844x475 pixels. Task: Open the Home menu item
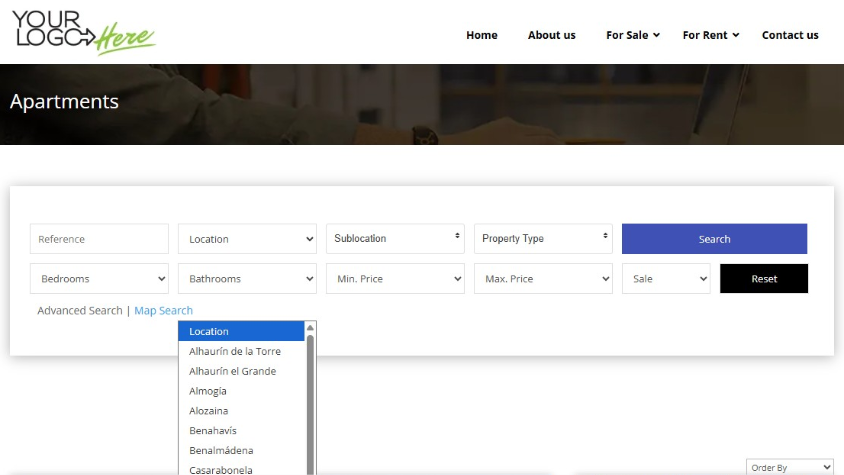tap(481, 35)
